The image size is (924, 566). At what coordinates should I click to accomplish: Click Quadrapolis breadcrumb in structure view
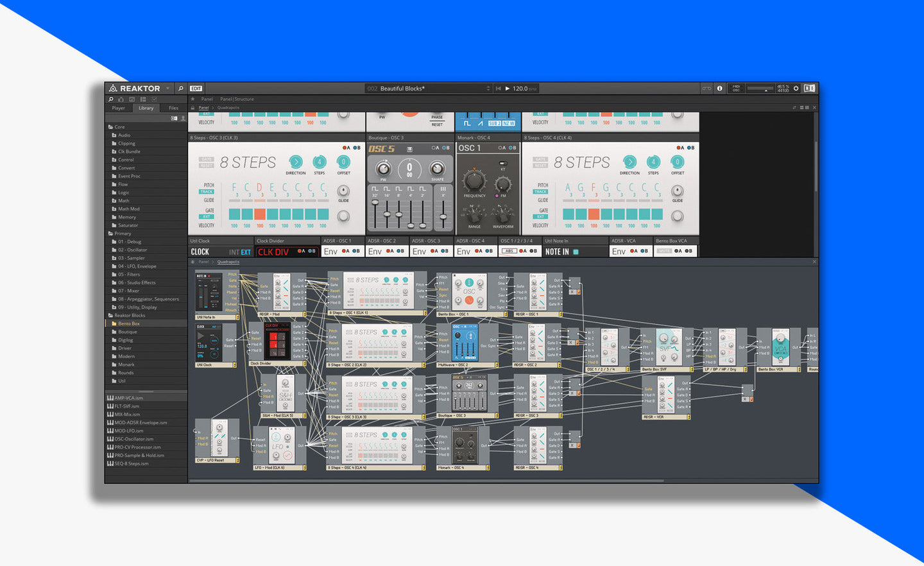coord(228,262)
